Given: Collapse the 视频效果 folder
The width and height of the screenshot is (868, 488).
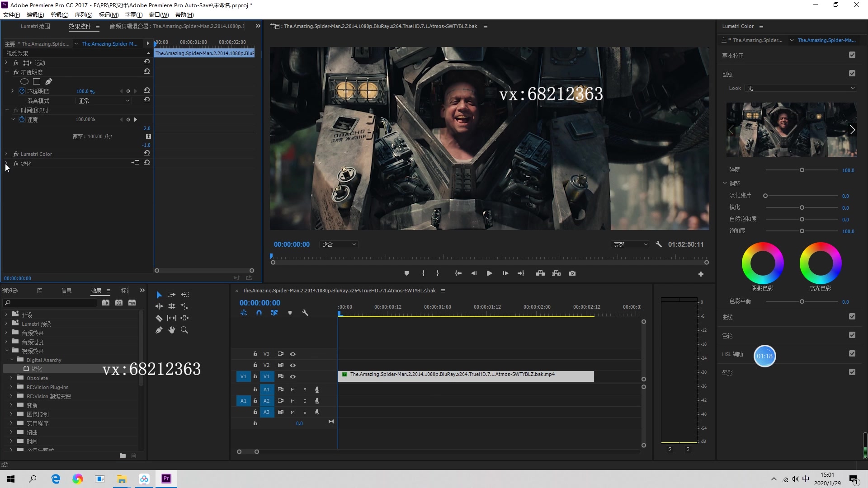Looking at the screenshot, I should coord(7,351).
